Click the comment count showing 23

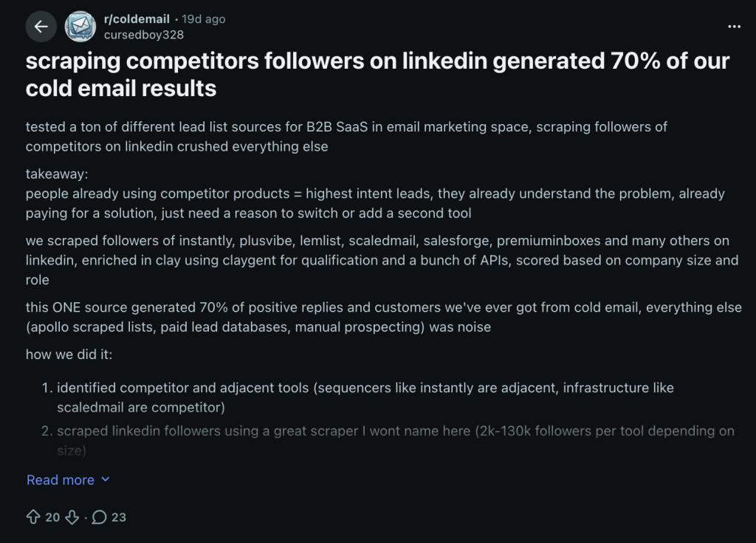[x=119, y=517]
